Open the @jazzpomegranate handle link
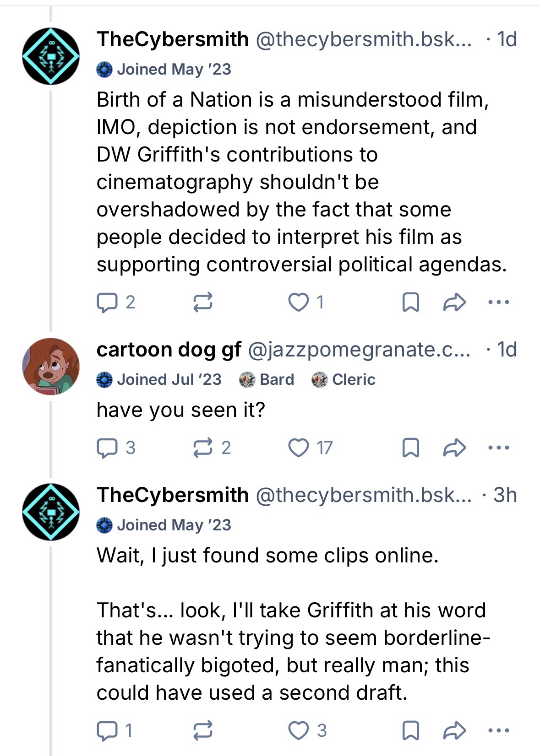This screenshot has width=540, height=756. [359, 350]
